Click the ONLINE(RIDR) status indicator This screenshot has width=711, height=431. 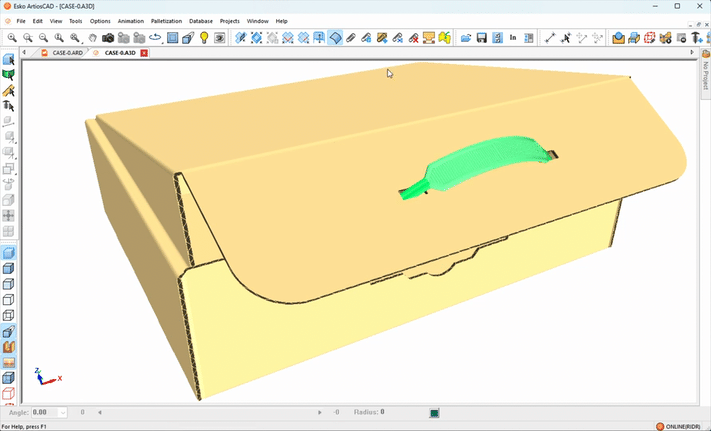click(x=678, y=426)
